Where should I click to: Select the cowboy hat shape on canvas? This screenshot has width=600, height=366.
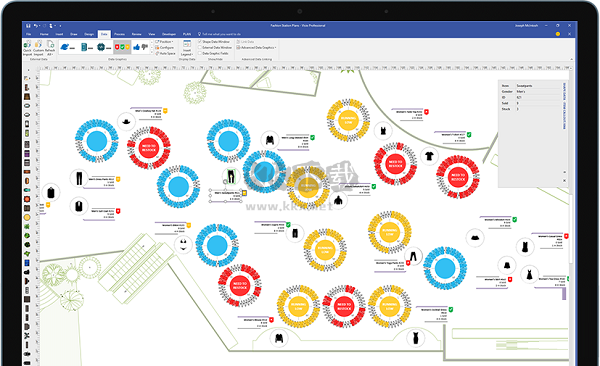[126, 121]
